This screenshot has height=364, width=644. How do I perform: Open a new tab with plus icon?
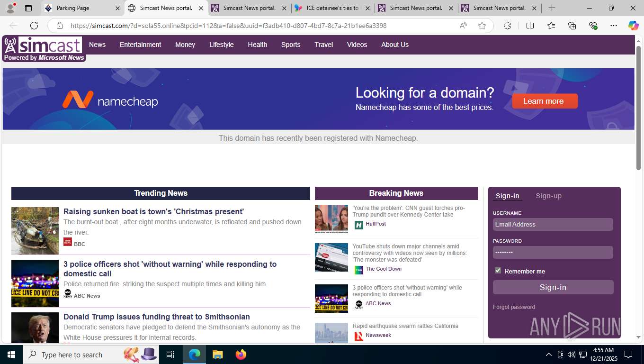click(552, 8)
